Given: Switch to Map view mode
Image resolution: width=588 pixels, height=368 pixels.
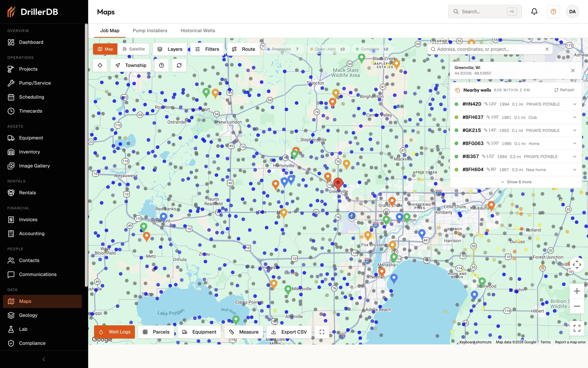Looking at the screenshot, I should click(105, 49).
